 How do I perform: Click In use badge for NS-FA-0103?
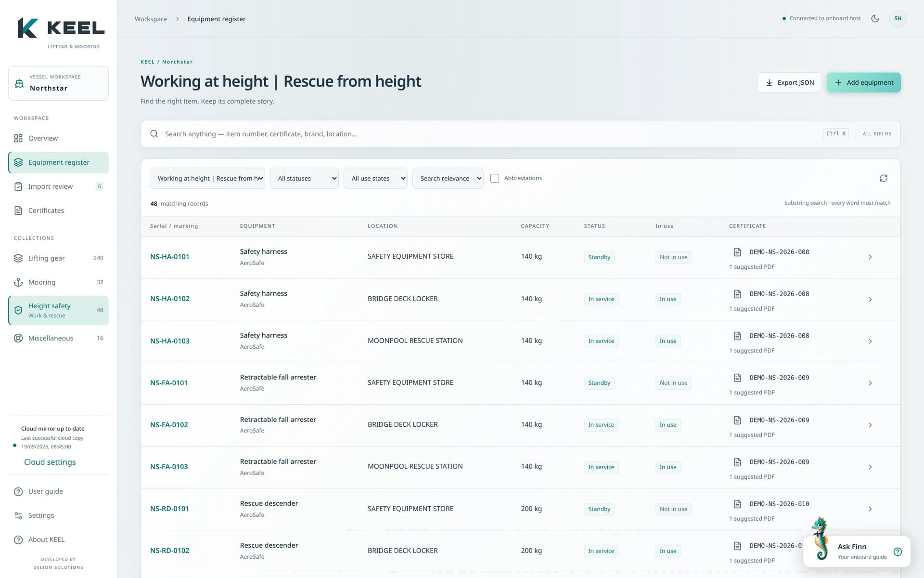point(668,467)
